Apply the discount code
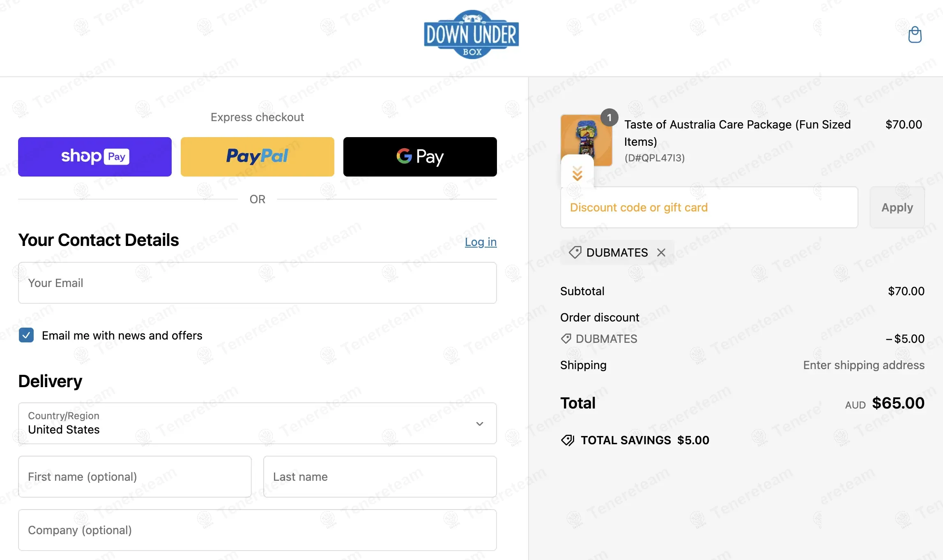 (x=897, y=207)
